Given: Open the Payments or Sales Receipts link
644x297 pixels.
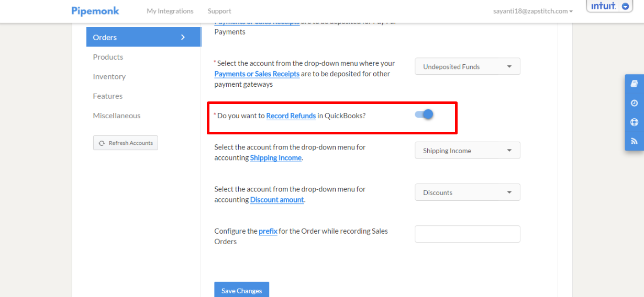Looking at the screenshot, I should [x=257, y=74].
